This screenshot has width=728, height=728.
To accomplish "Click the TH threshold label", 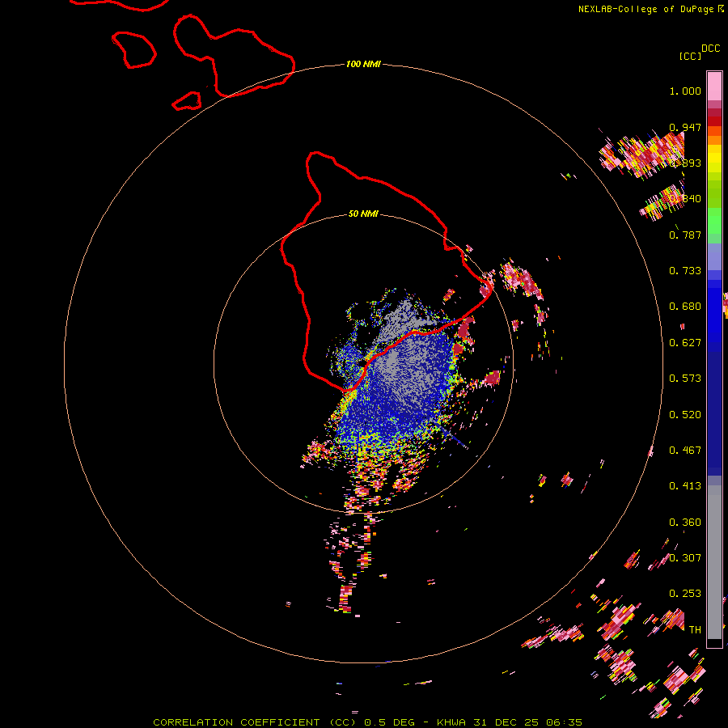I will (695, 630).
